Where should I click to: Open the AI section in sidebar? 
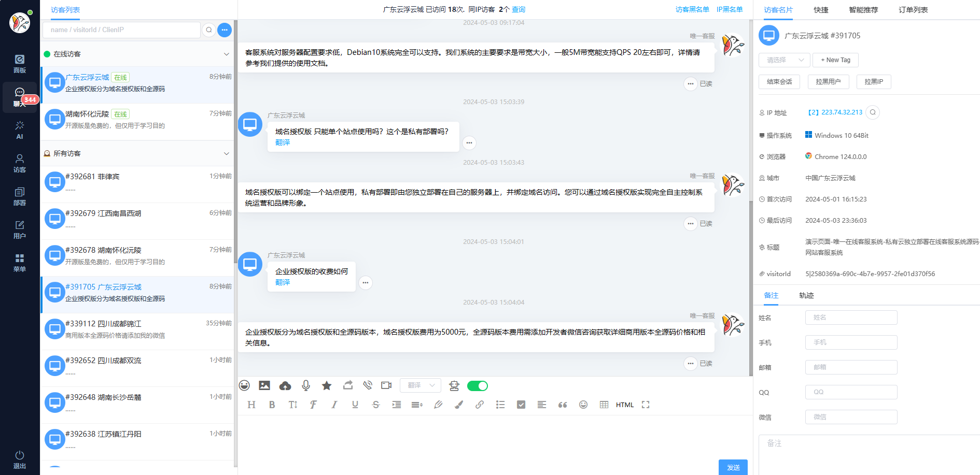20,130
